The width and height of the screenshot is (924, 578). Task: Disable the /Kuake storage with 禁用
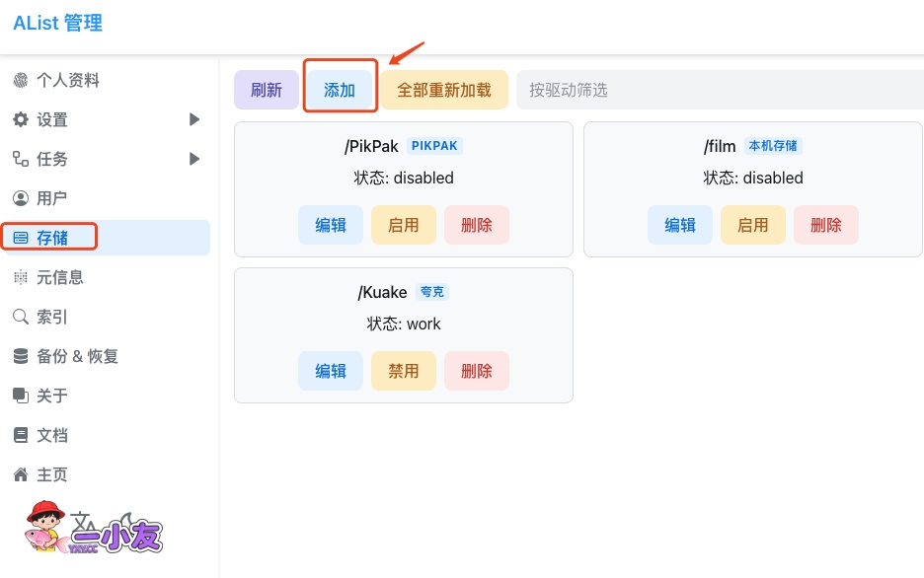tap(403, 371)
